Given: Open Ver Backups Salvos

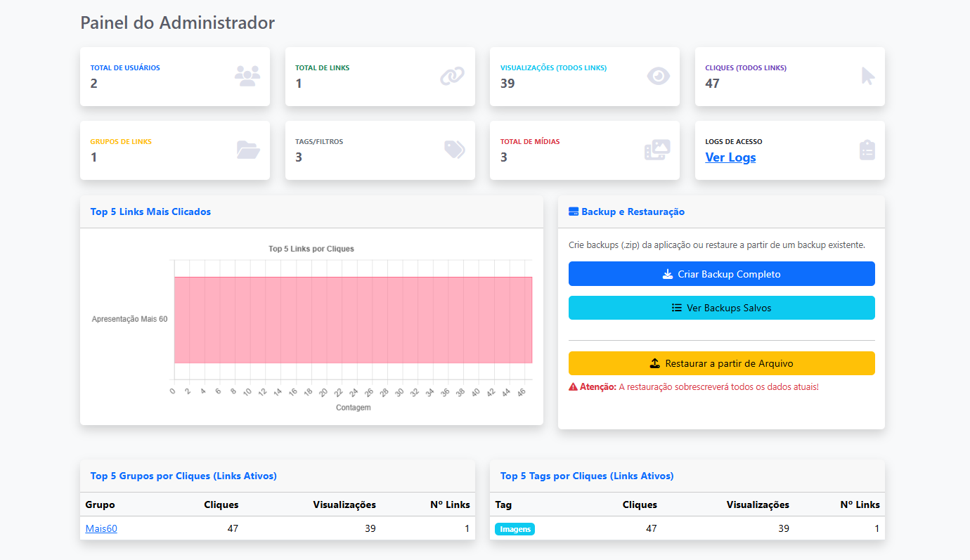Looking at the screenshot, I should click(x=721, y=308).
